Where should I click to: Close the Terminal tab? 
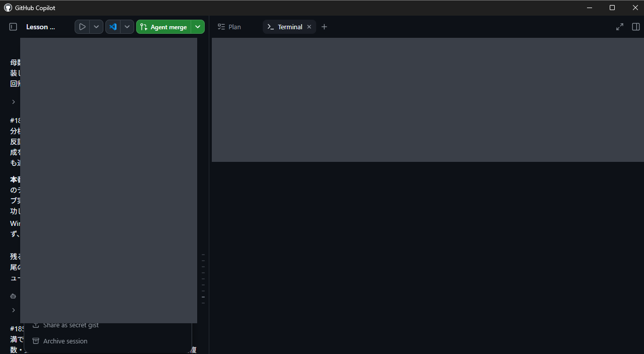coord(309,27)
